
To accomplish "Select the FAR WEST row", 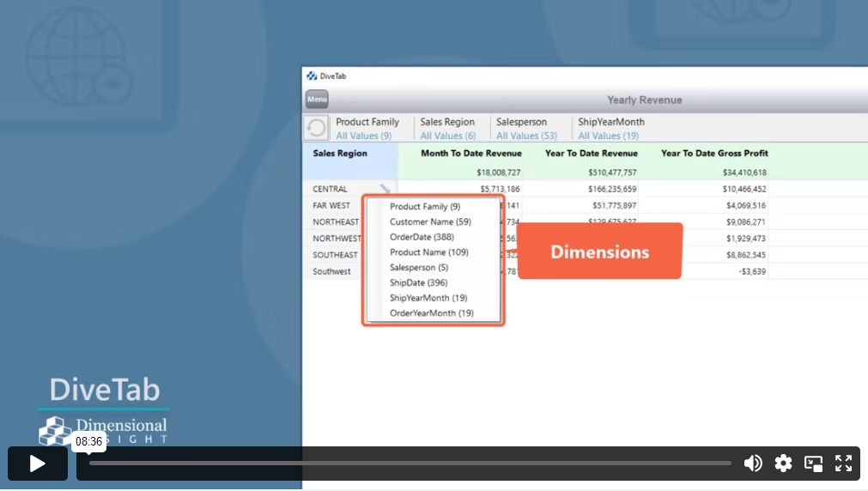I will 331,205.
